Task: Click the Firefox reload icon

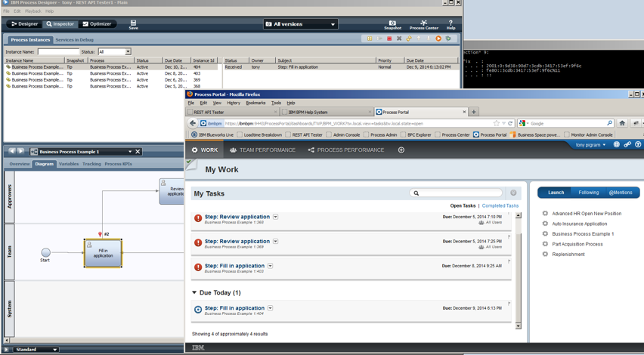Action: click(510, 123)
